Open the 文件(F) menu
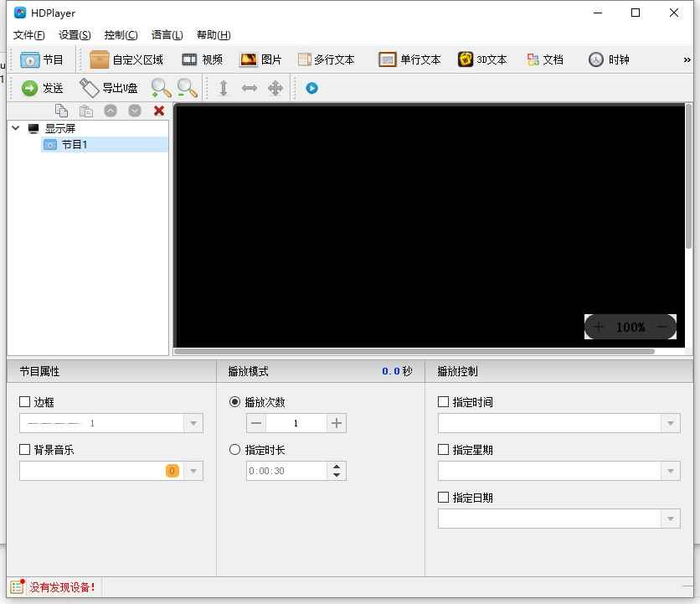Image resolution: width=700 pixels, height=604 pixels. coord(29,35)
